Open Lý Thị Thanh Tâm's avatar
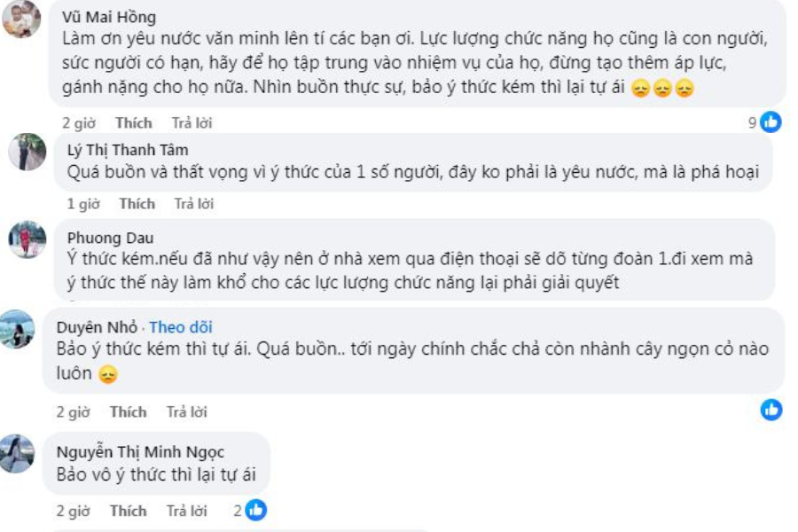Viewport: 798px width, 532px height. 27,152
